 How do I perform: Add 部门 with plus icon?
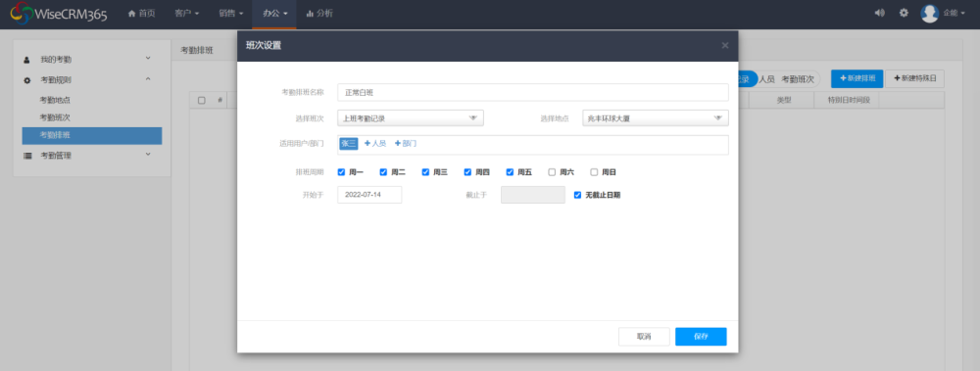406,144
